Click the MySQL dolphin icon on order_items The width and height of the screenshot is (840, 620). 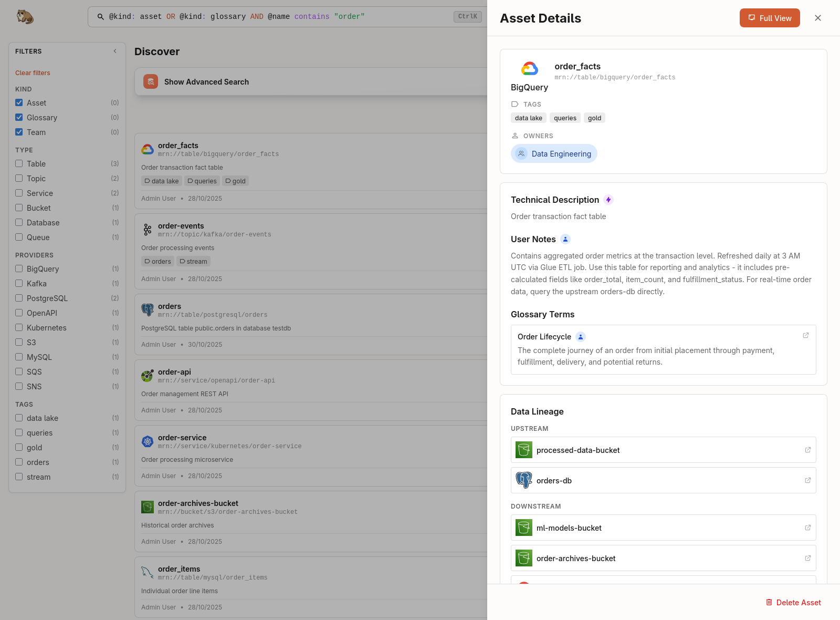click(x=147, y=573)
